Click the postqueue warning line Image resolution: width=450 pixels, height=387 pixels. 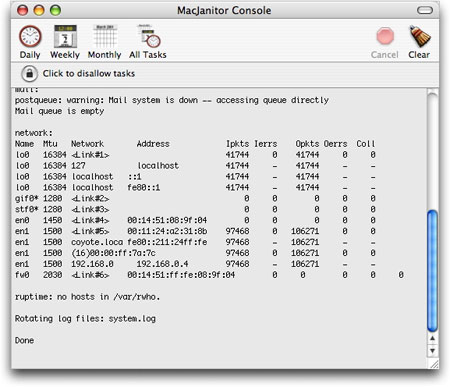tap(172, 100)
